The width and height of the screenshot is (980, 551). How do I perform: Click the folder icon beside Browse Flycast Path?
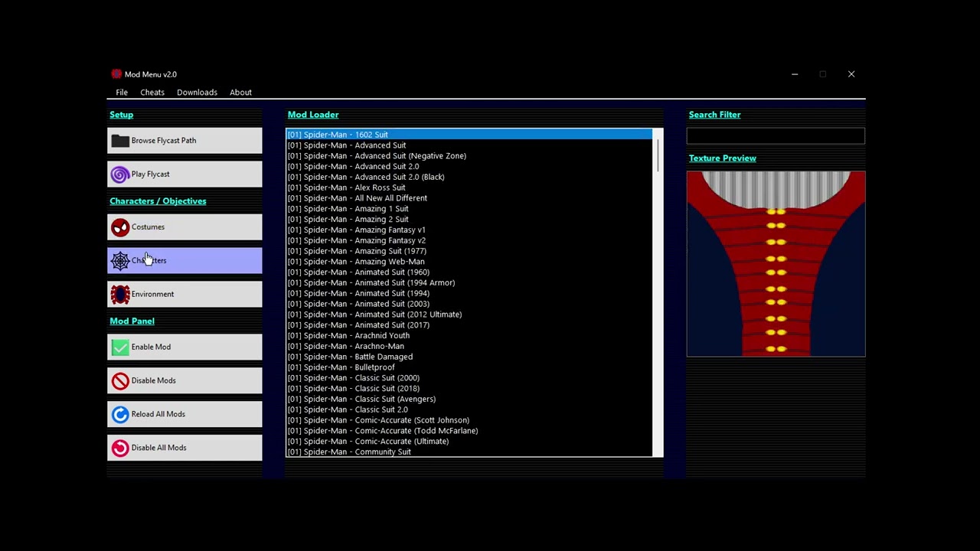tap(120, 141)
